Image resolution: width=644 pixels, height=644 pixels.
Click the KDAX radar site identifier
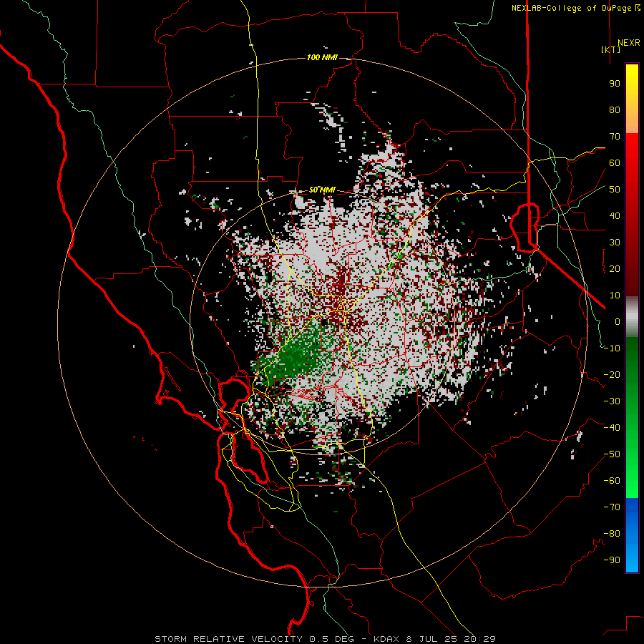(x=388, y=639)
